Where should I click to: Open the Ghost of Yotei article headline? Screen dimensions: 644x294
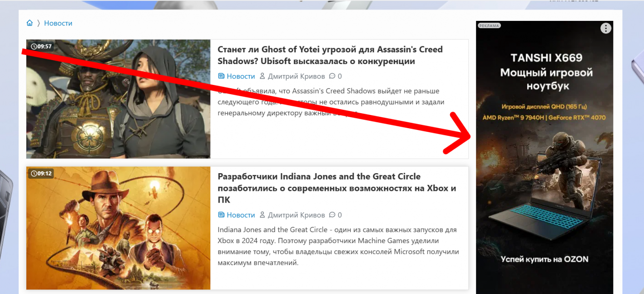[330, 55]
